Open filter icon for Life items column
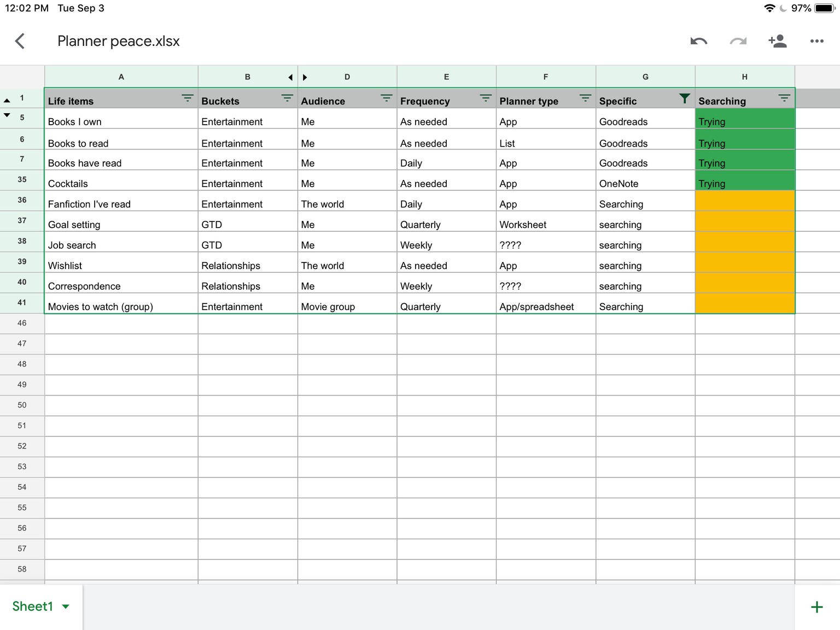840x630 pixels. pos(188,98)
